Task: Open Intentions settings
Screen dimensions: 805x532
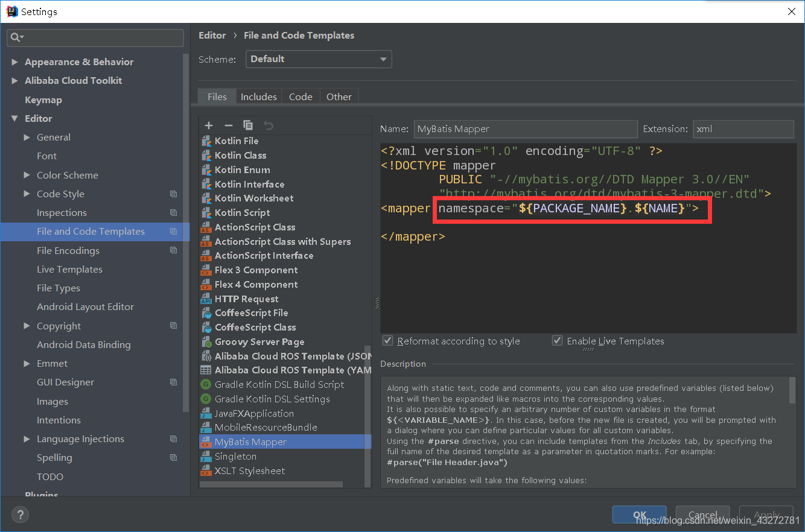Action: click(59, 420)
